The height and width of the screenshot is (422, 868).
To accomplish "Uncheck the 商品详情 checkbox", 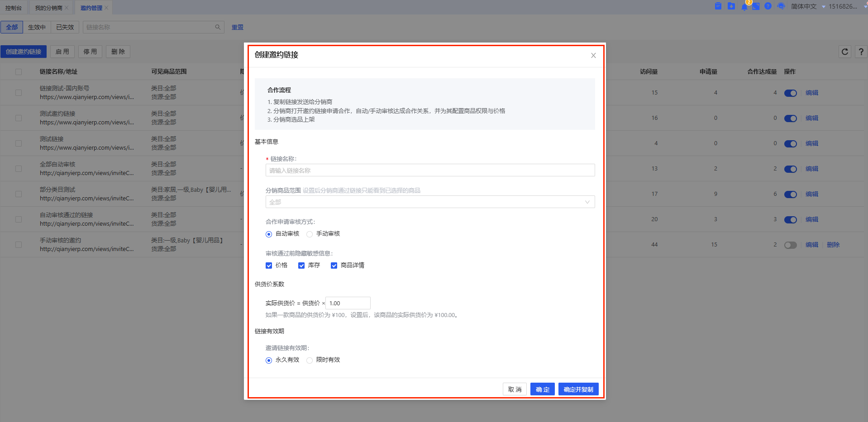I will click(x=334, y=266).
